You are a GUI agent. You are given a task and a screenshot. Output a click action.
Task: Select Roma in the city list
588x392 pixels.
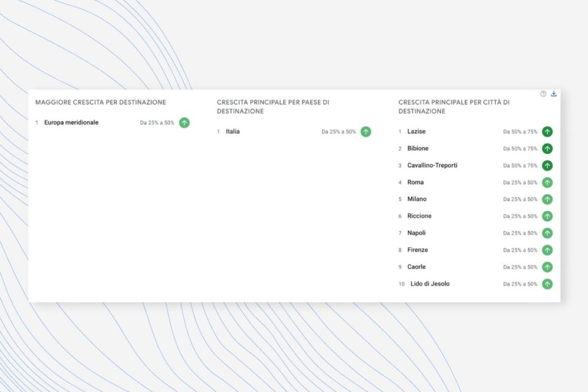point(416,182)
